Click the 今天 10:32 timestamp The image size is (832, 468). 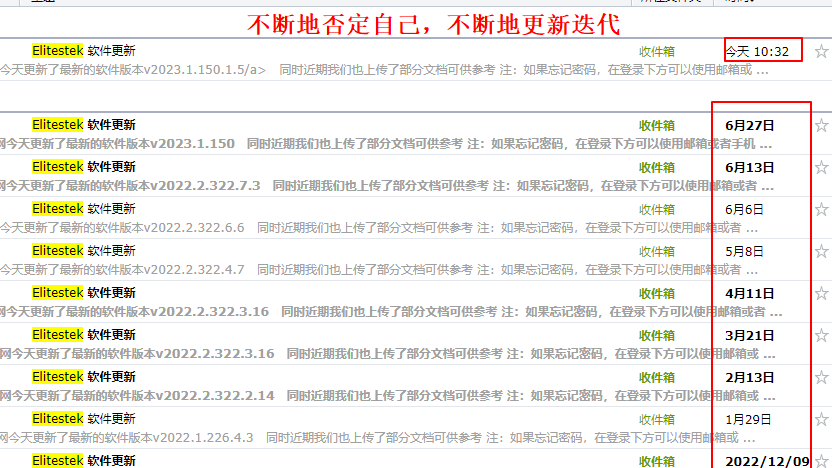[x=757, y=51]
